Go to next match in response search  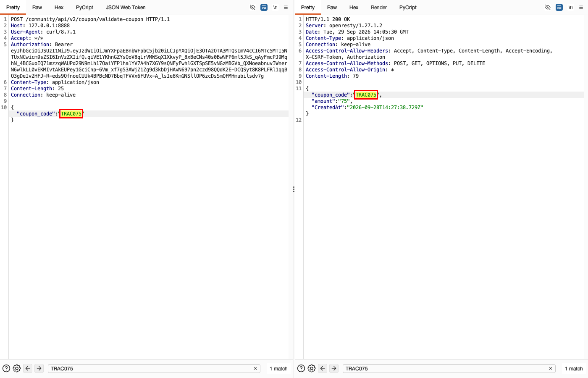pos(334,368)
